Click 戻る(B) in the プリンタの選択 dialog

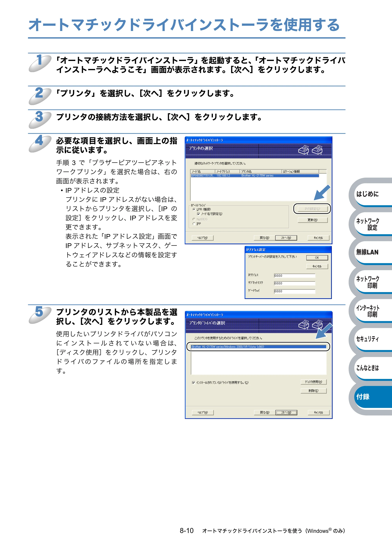[x=264, y=238]
